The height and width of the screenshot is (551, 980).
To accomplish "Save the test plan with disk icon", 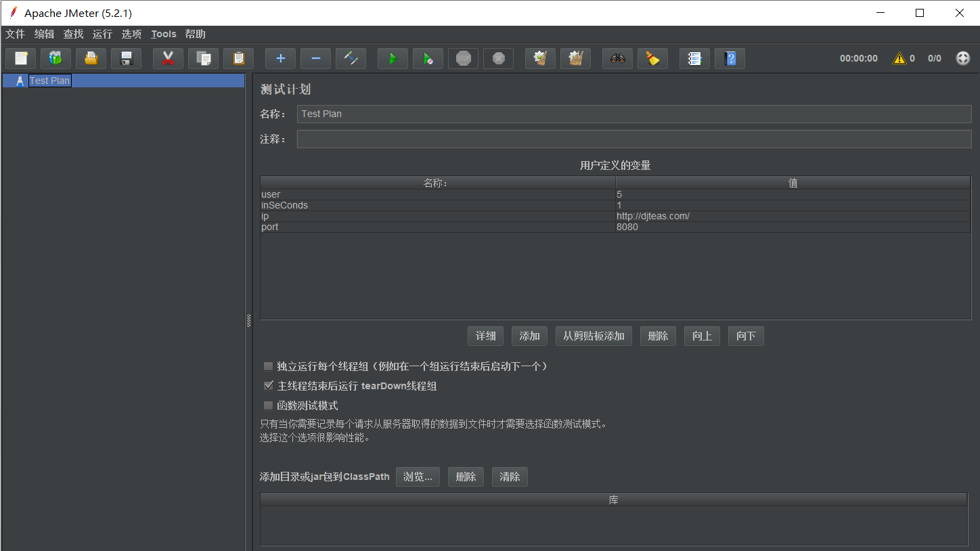I will [126, 58].
